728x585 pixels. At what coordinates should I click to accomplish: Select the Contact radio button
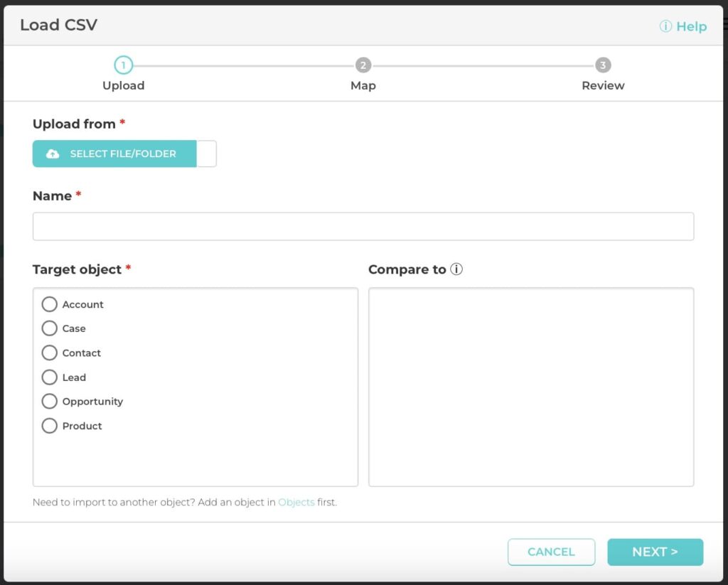tap(49, 353)
